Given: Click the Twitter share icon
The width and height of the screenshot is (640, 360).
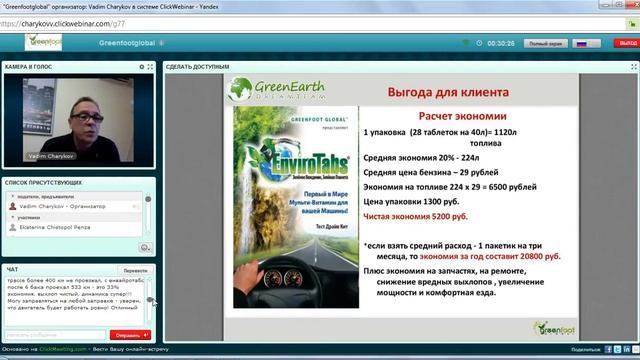Looking at the screenshot, I should [618, 349].
